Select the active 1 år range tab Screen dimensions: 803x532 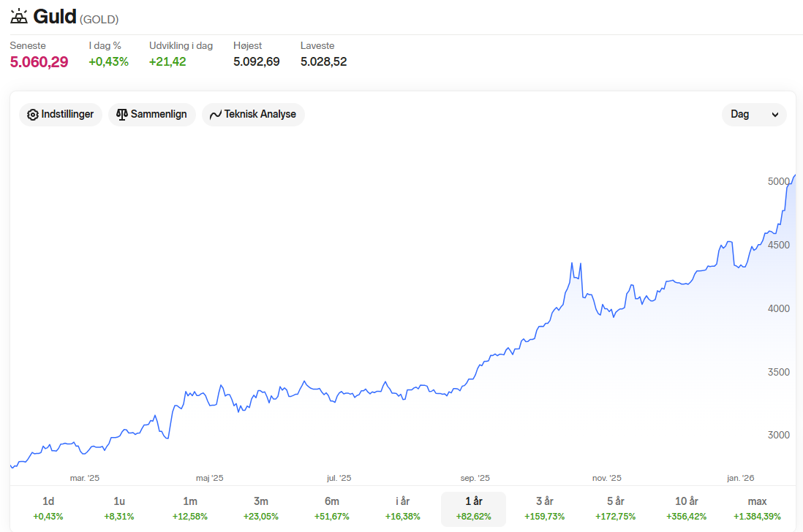(x=474, y=509)
